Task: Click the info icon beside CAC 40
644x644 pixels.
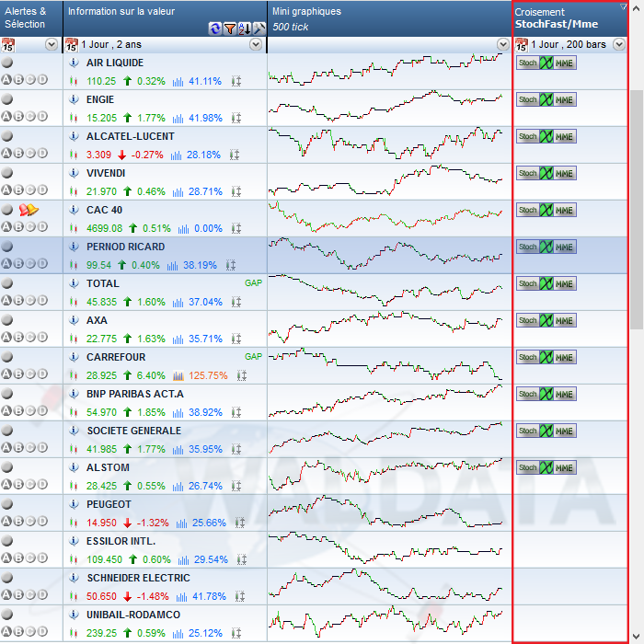Action: (x=74, y=210)
